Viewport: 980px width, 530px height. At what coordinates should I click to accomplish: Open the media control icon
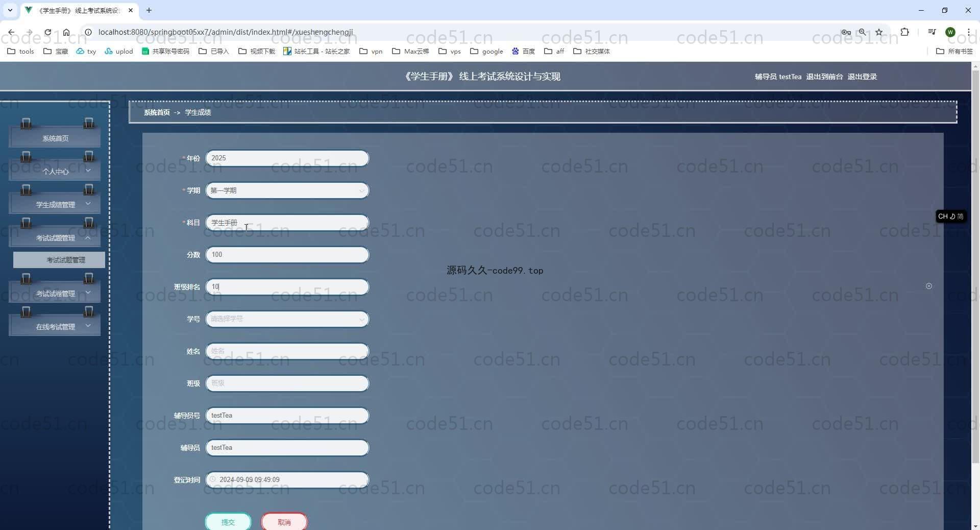(932, 32)
